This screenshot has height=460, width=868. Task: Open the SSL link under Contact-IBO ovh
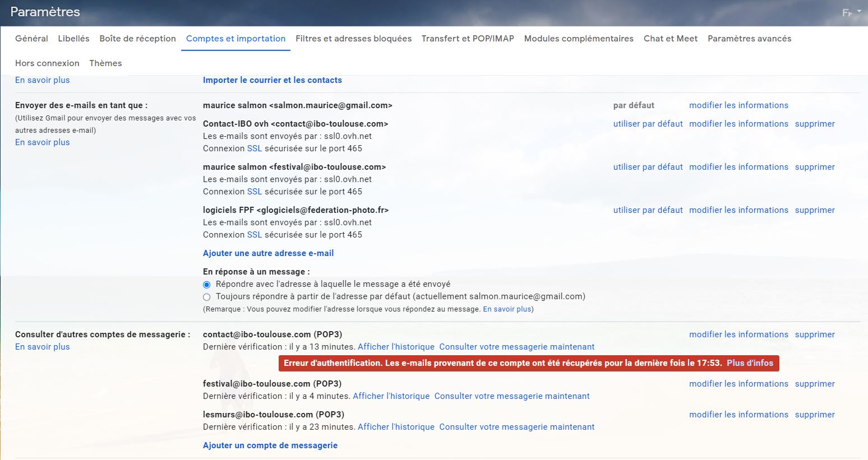[254, 148]
